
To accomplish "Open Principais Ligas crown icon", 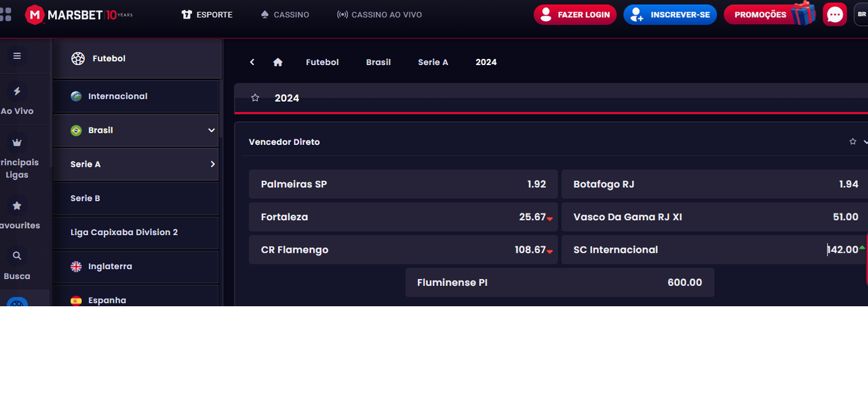I will click(x=17, y=143).
